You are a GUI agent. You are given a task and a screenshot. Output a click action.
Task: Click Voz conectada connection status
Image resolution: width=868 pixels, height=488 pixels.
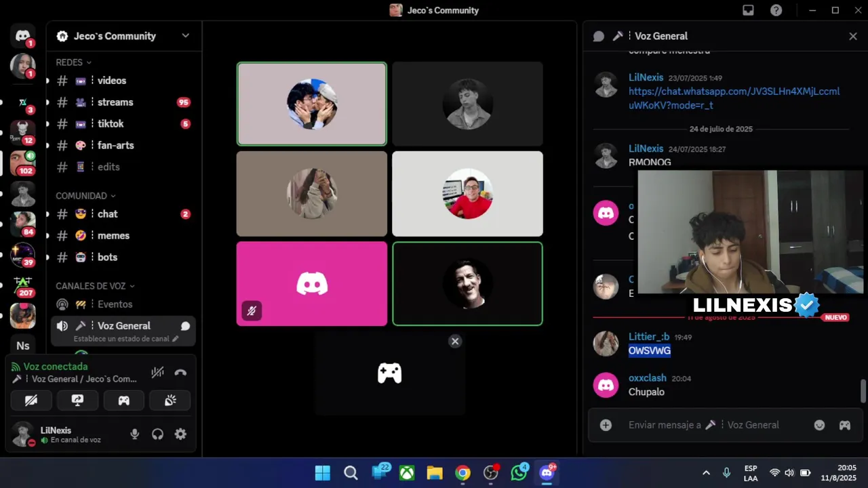click(x=55, y=367)
